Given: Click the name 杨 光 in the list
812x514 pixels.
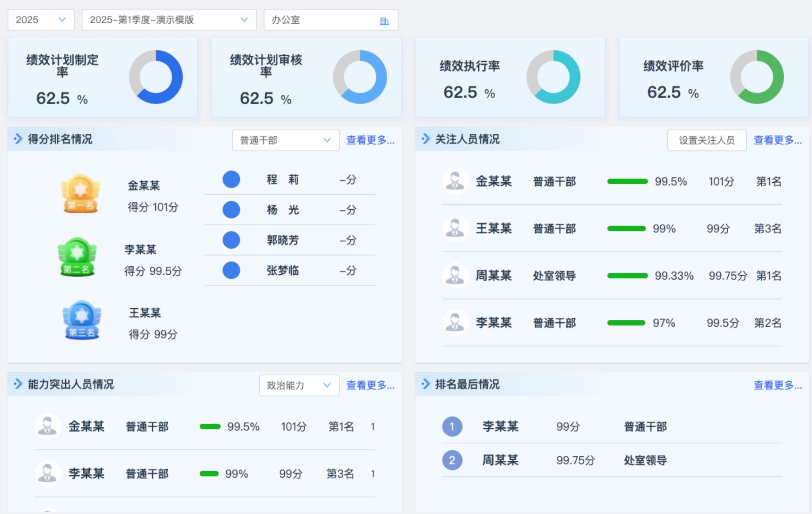Looking at the screenshot, I should pyautogui.click(x=283, y=210).
